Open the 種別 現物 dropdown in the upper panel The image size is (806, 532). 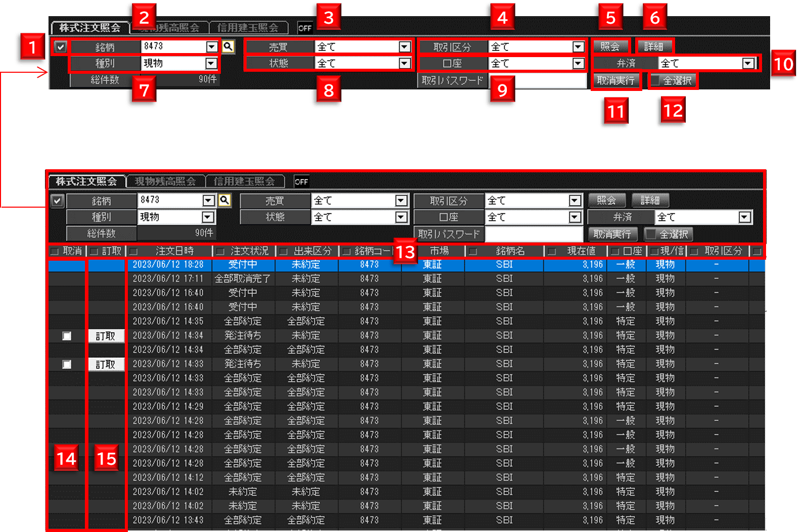point(211,63)
